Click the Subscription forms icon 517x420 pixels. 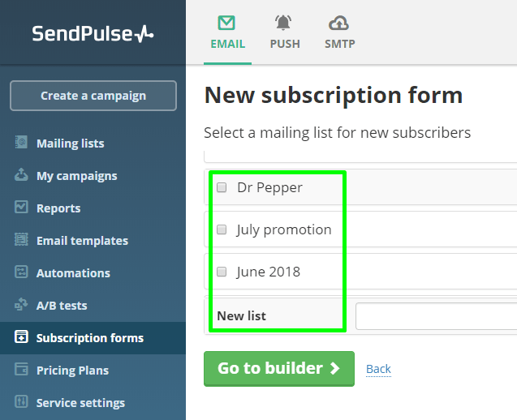coord(21,336)
